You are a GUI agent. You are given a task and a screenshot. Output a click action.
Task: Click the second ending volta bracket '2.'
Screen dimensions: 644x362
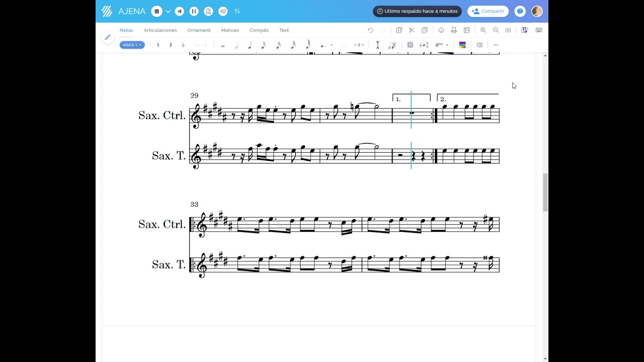[468, 98]
